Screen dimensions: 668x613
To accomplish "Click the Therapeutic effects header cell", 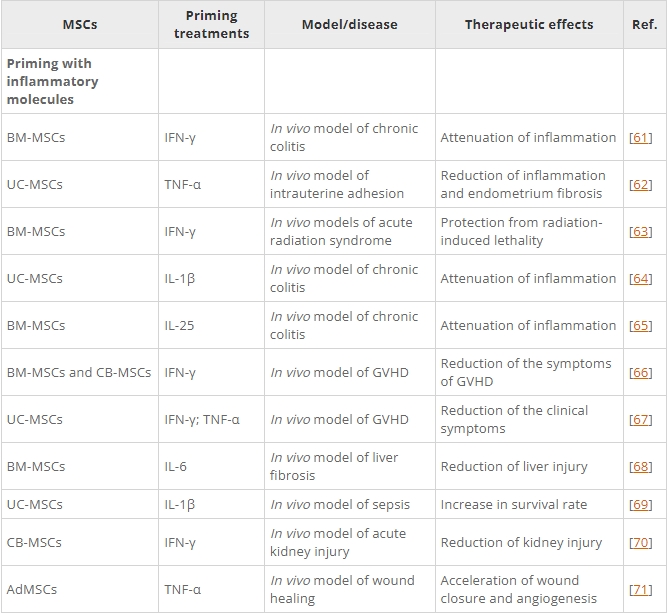I will pyautogui.click(x=528, y=25).
